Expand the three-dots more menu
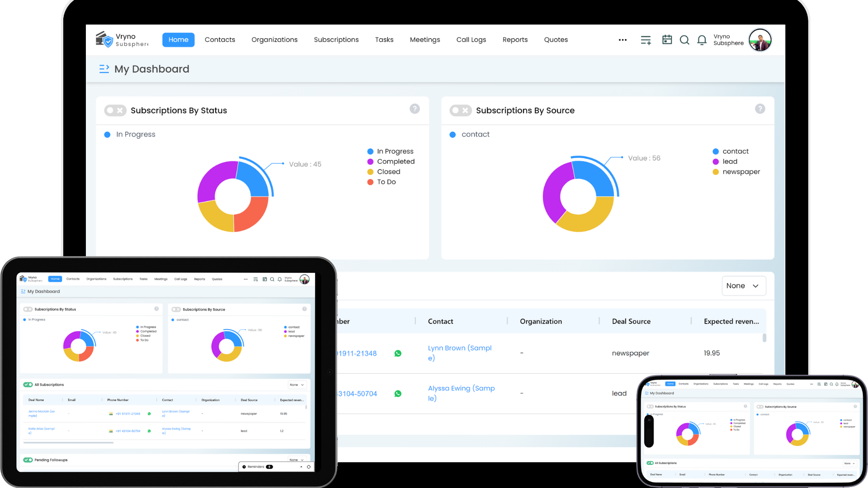Image resolution: width=868 pixels, height=488 pixels. tap(623, 40)
